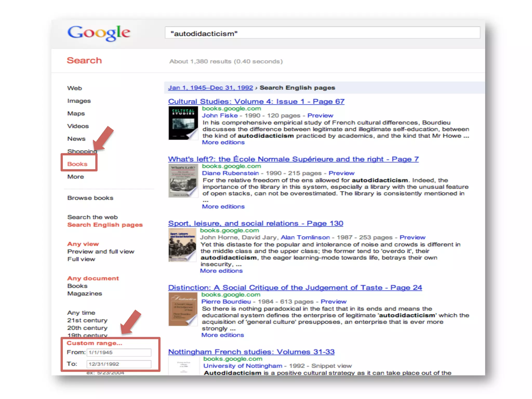The image size is (532, 399).
Task: Click the To date field
Action: coord(119,364)
